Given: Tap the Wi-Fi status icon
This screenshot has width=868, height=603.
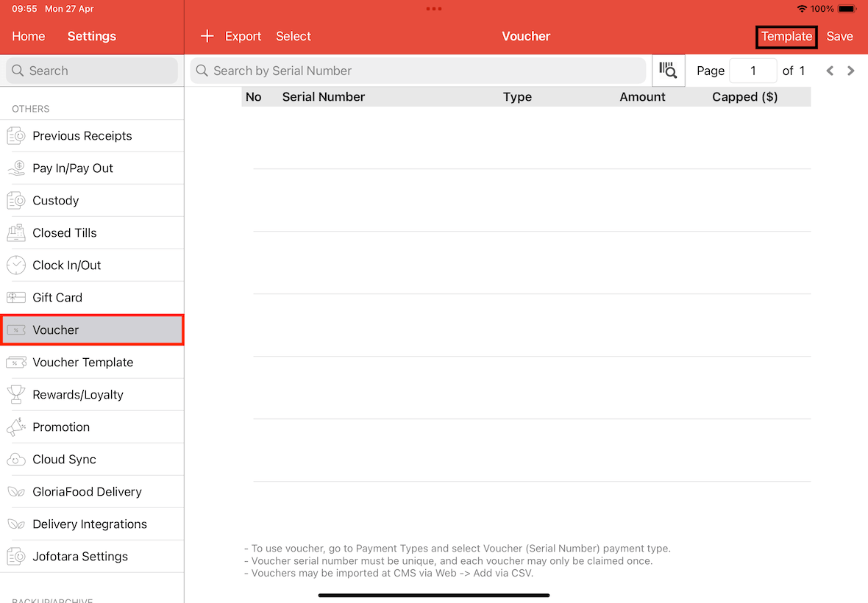Looking at the screenshot, I should click(802, 9).
